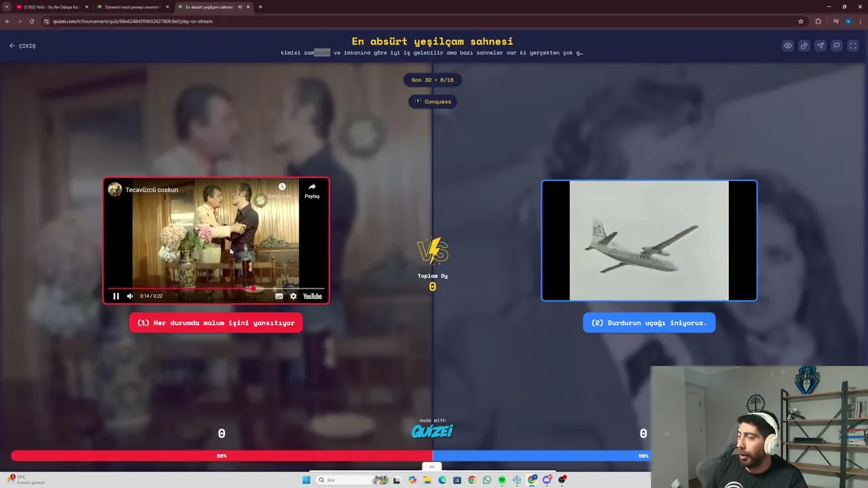
Task: Mute the YouTube video volume
Action: click(x=130, y=296)
